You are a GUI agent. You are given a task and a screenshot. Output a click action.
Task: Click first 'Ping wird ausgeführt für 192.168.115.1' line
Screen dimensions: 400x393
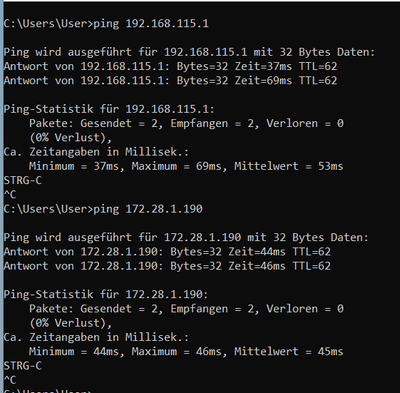pos(189,52)
